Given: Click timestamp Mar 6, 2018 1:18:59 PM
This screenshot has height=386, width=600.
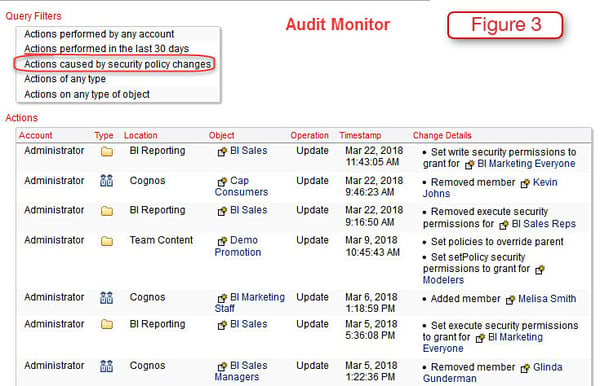Looking at the screenshot, I should pyautogui.click(x=371, y=303).
